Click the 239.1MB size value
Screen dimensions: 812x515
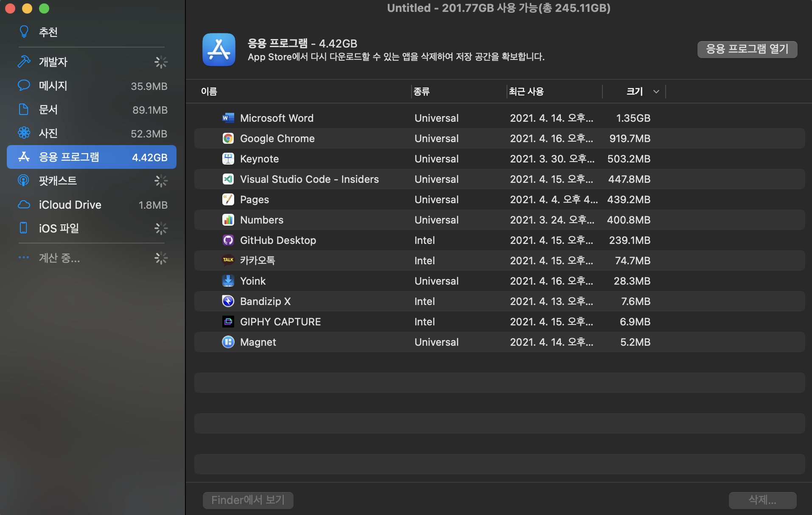tap(630, 240)
